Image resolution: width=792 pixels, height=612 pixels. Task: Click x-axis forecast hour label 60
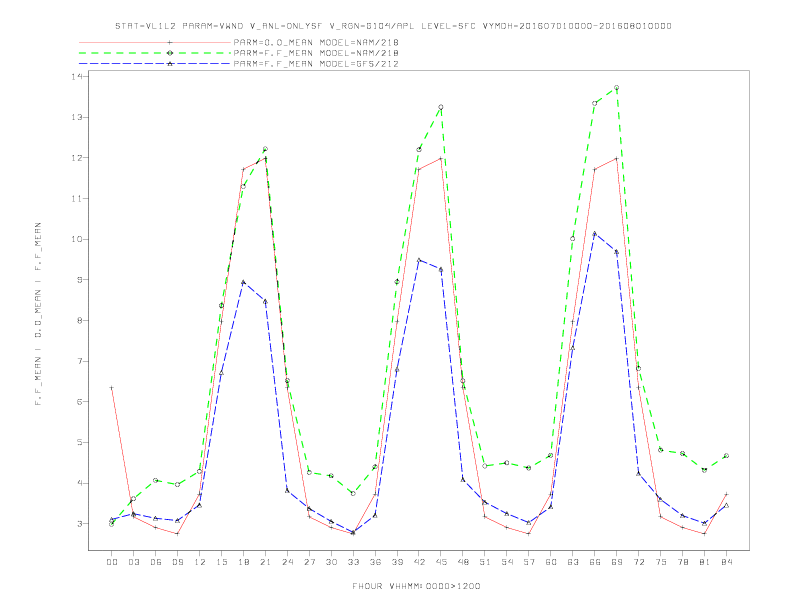click(x=551, y=562)
